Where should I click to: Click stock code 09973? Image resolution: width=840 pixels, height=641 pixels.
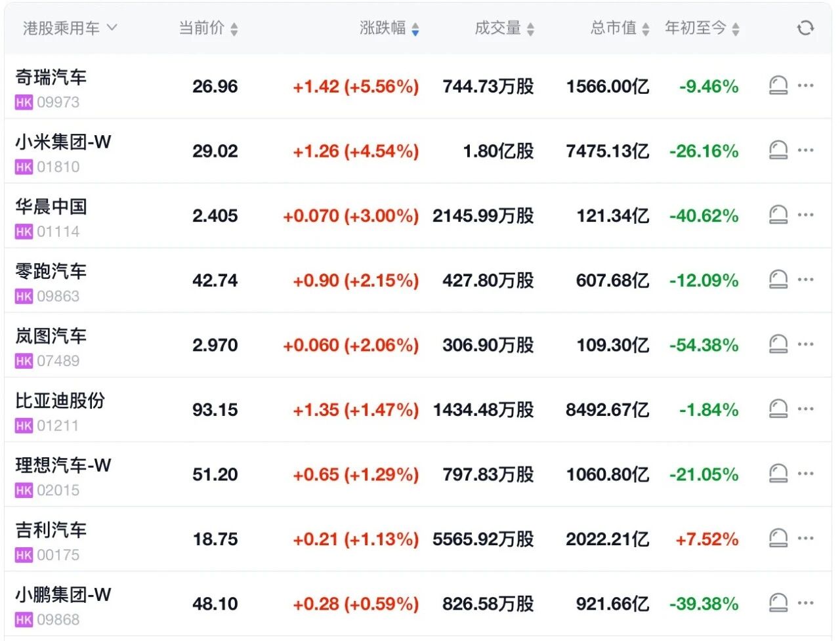[x=58, y=102]
